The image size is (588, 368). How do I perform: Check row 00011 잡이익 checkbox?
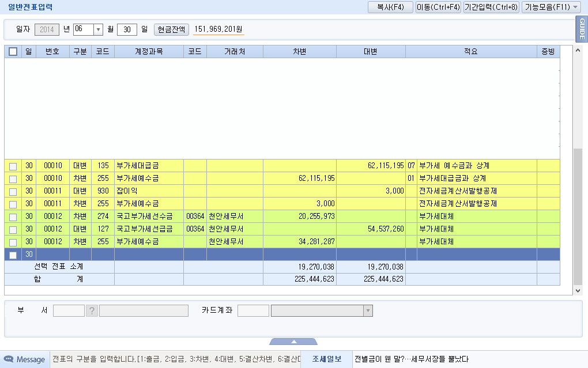coord(13,192)
